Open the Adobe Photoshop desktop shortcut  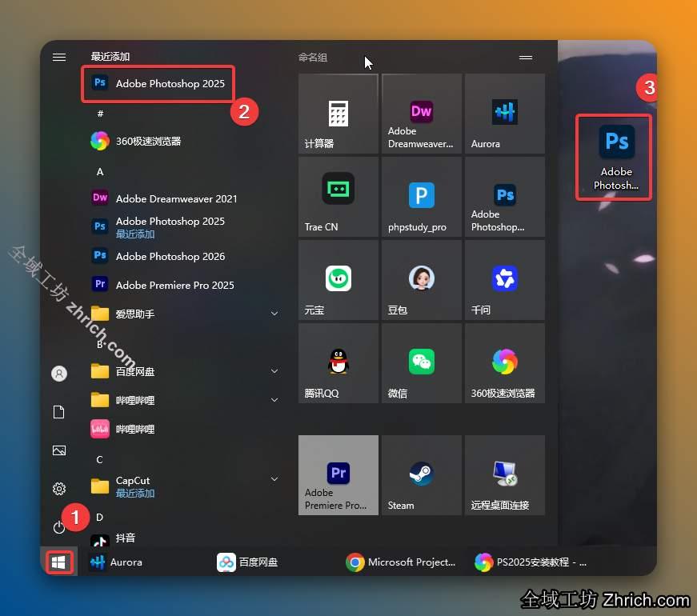(x=615, y=158)
